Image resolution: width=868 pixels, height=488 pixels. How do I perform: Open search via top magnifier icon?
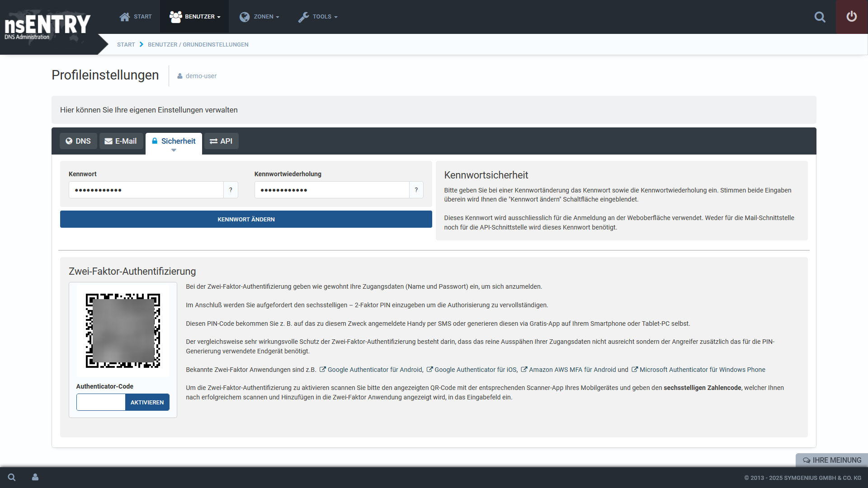coord(820,17)
